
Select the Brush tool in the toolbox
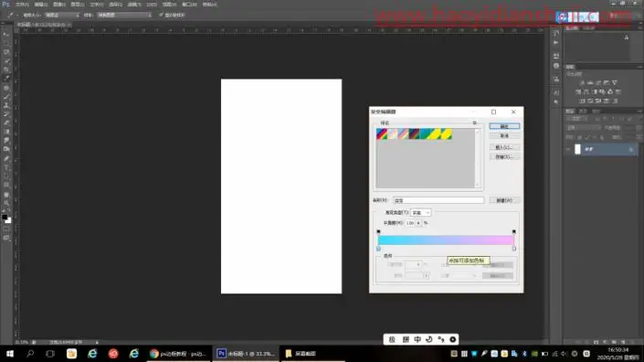tap(6, 97)
